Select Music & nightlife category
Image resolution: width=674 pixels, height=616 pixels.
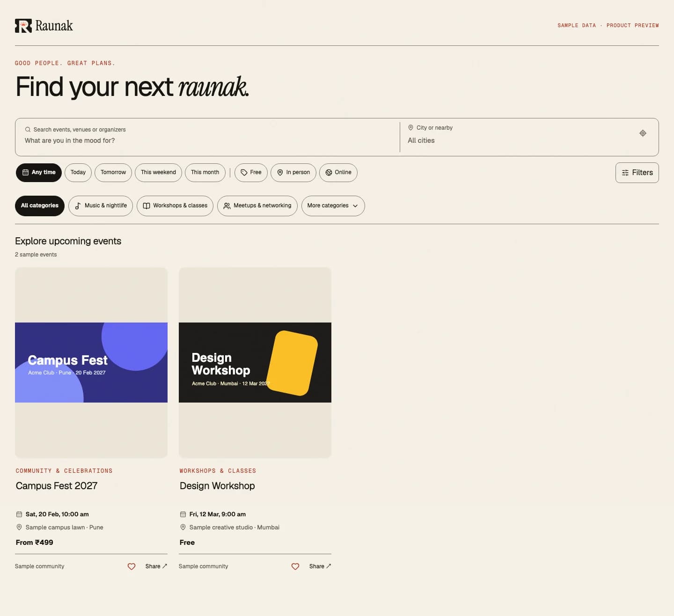pos(101,206)
